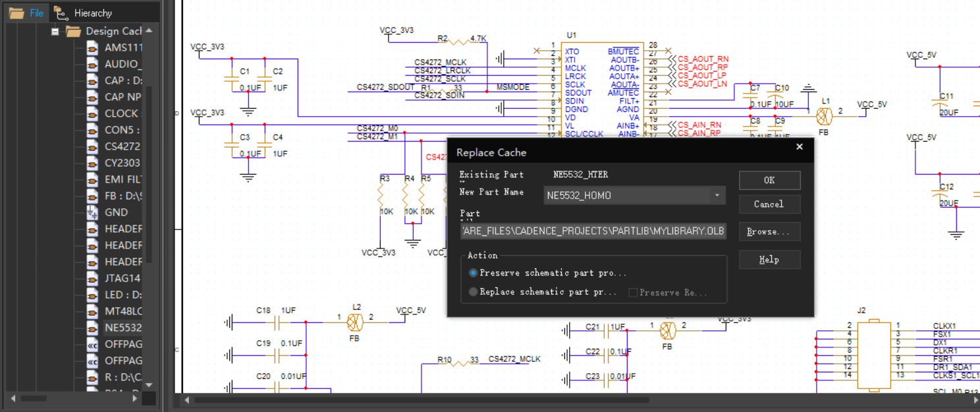Screen dimensions: 980x412
Task: Select the JTAG14 cache entry
Action: pos(123,278)
